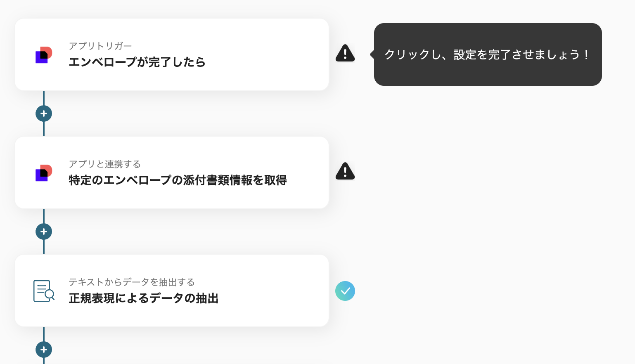The height and width of the screenshot is (364, 635).
Task: Click empty canvas below the tooltip
Action: [x=487, y=186]
